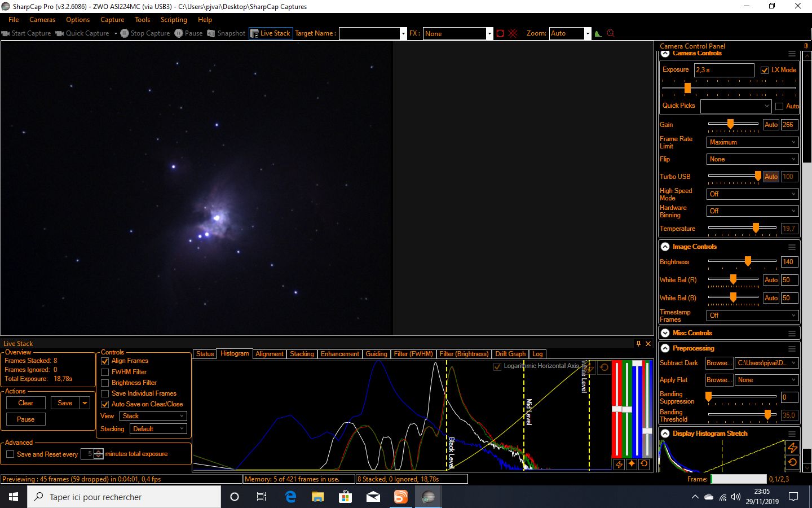Image resolution: width=812 pixels, height=508 pixels.
Task: Toggle Auto Save on Clear/Close checkbox
Action: 105,405
